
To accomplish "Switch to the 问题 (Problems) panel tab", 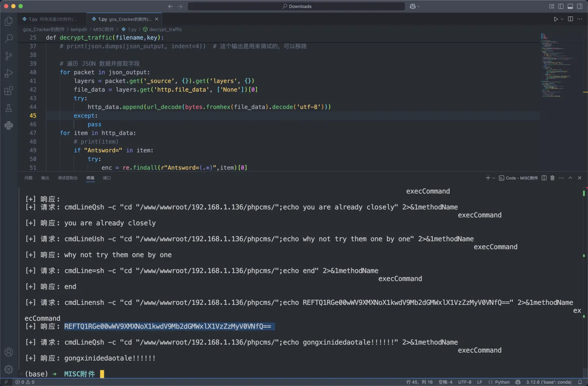I will point(29,178).
